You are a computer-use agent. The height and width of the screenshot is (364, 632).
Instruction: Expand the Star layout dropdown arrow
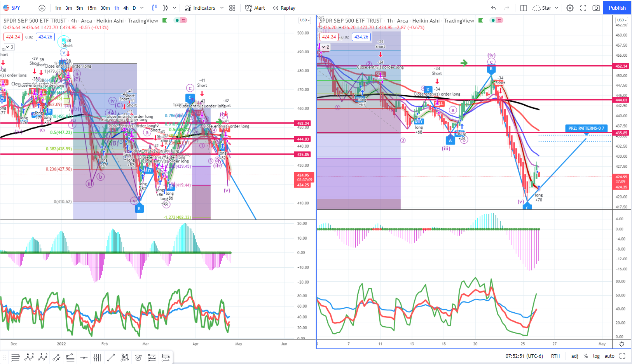point(557,8)
